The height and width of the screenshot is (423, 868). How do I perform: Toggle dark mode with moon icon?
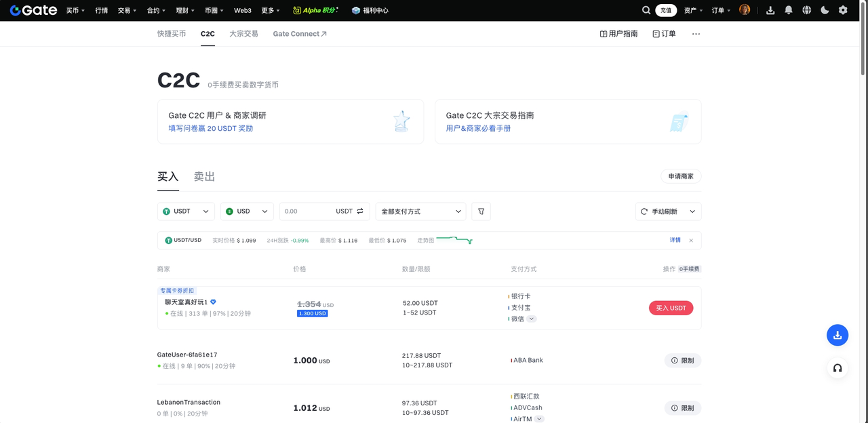click(825, 10)
